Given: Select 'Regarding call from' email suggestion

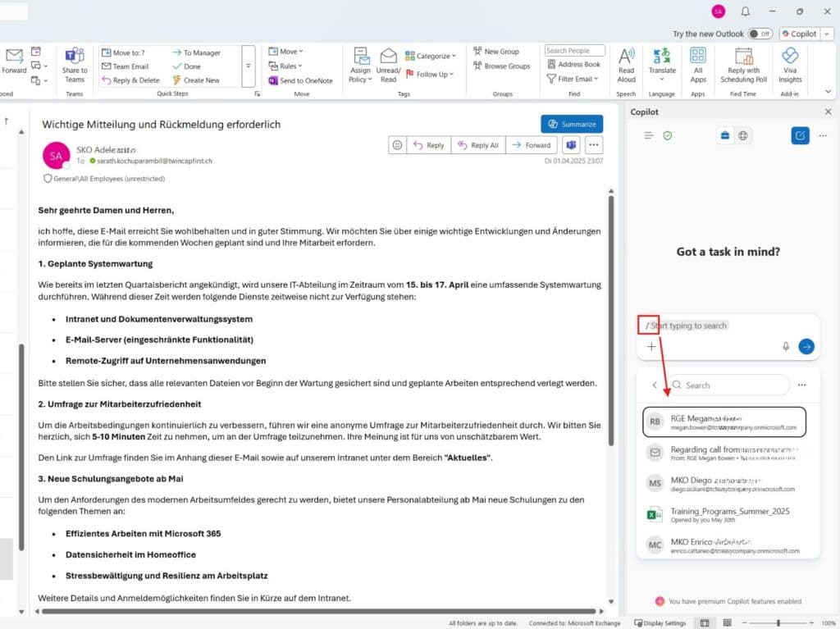Looking at the screenshot, I should click(x=724, y=453).
